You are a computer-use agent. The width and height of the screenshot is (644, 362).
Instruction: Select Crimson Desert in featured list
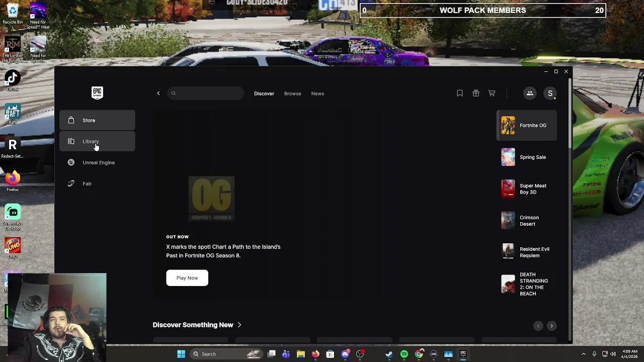coord(527,220)
